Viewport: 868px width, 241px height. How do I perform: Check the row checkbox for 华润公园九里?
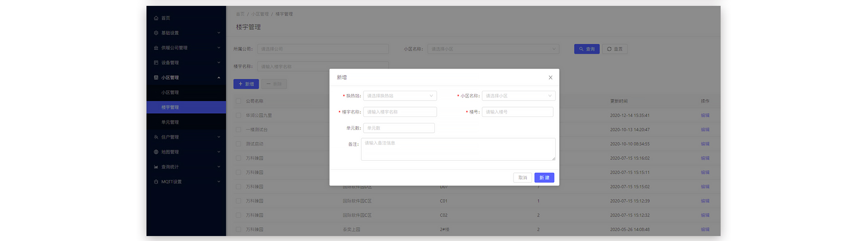click(x=238, y=116)
